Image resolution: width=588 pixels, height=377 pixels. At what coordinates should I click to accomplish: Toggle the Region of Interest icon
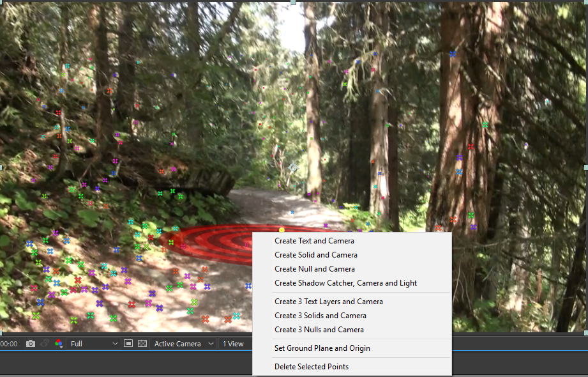point(128,343)
